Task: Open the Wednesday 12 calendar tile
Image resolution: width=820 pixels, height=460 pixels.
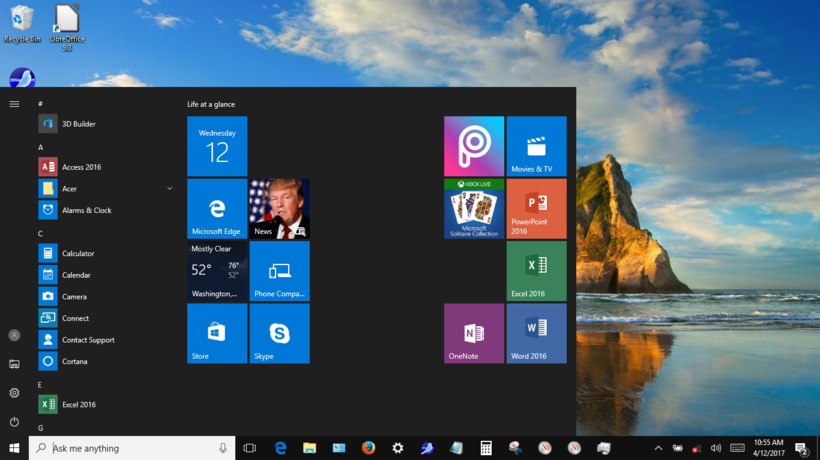Action: (x=217, y=146)
